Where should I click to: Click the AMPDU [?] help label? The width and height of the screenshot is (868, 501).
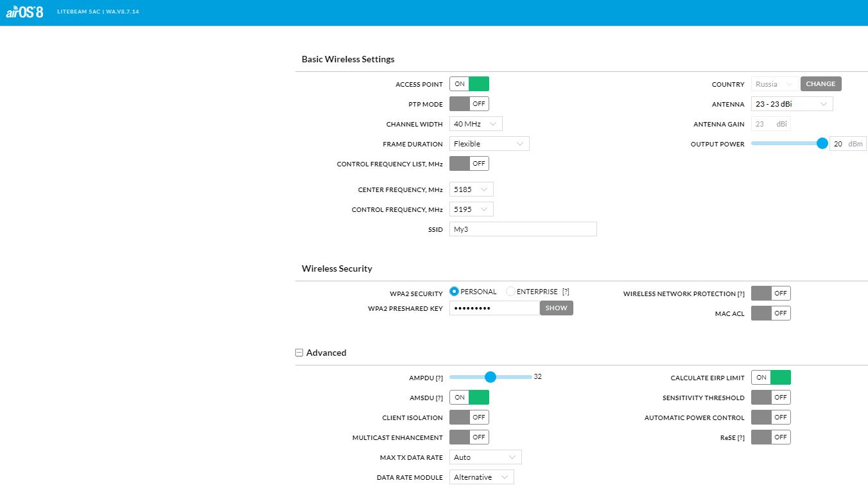[439, 378]
